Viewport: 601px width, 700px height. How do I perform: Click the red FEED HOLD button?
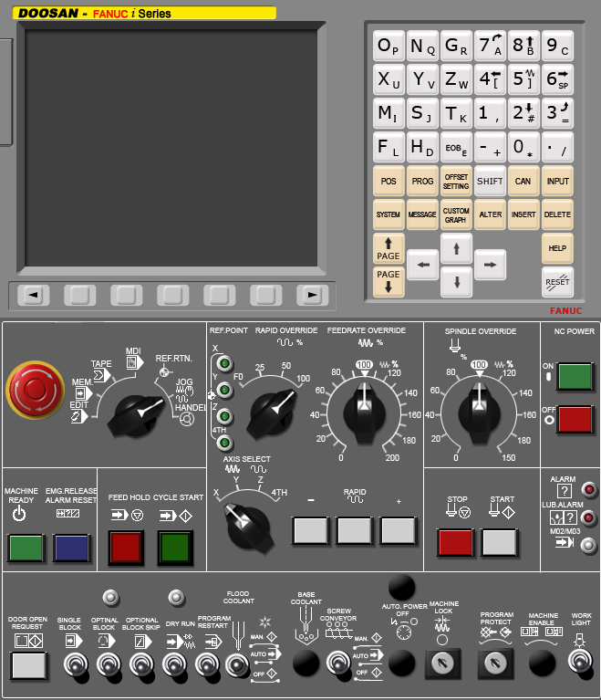click(126, 548)
